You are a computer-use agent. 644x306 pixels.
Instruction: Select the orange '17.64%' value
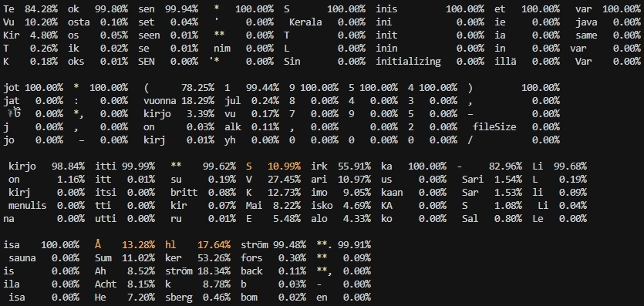click(x=214, y=245)
